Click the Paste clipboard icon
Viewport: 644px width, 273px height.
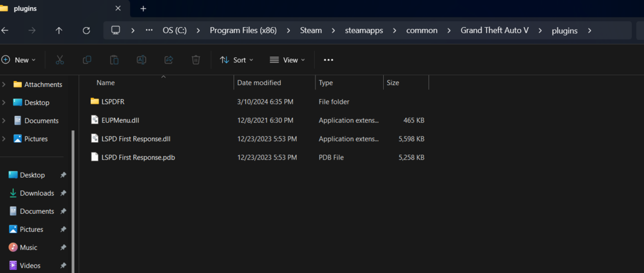point(114,60)
